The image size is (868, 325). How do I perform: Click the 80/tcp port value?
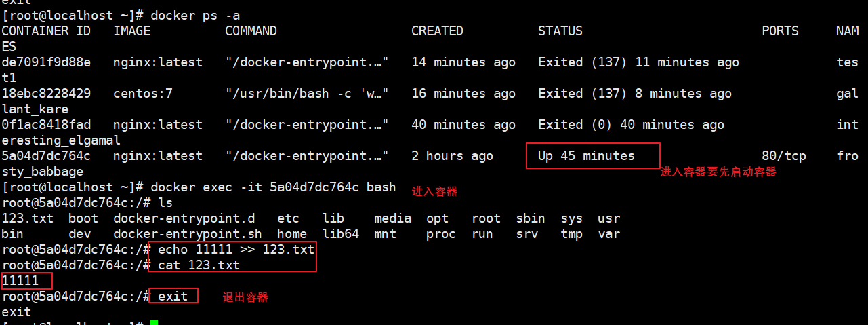tap(784, 155)
